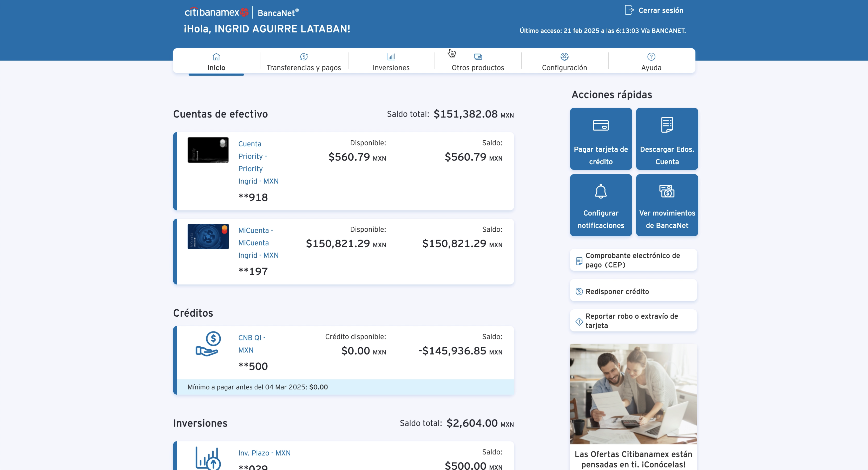Click the Cerrar sesión logout icon

[629, 10]
